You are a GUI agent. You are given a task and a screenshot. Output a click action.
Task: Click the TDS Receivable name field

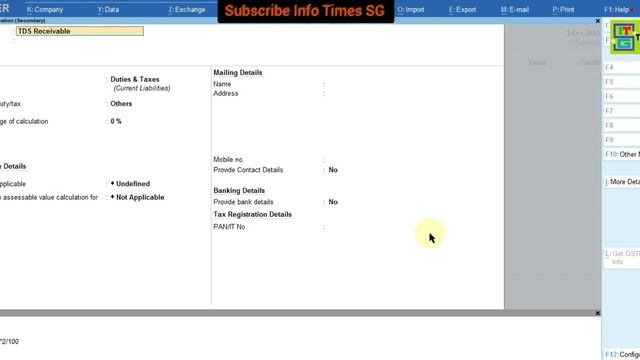tap(80, 31)
